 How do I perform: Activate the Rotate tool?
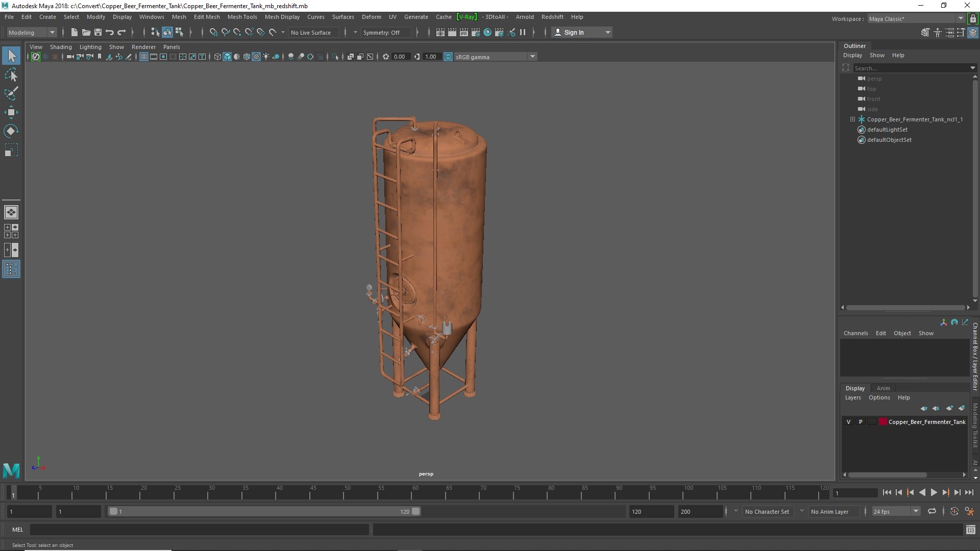(11, 131)
